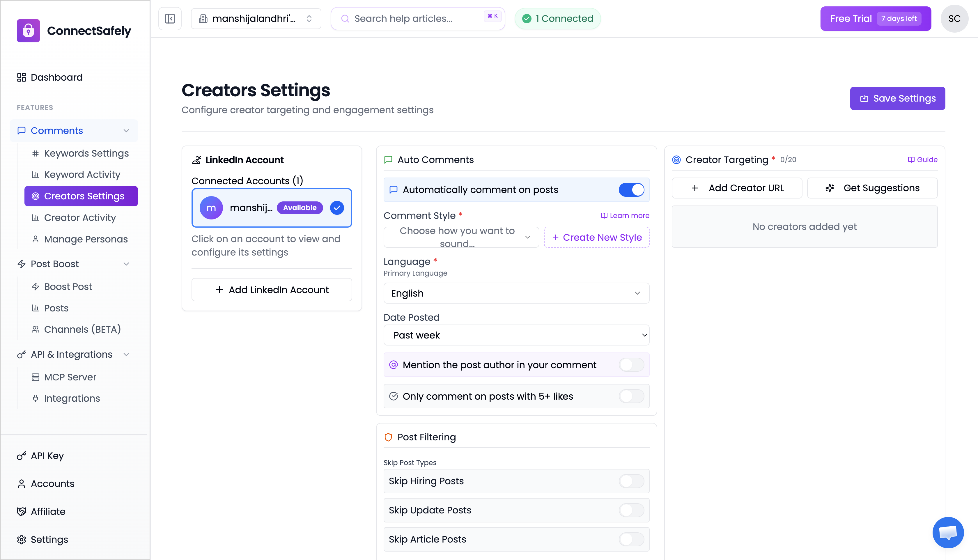The image size is (978, 560).
Task: Open the Date Posted dropdown
Action: point(516,335)
